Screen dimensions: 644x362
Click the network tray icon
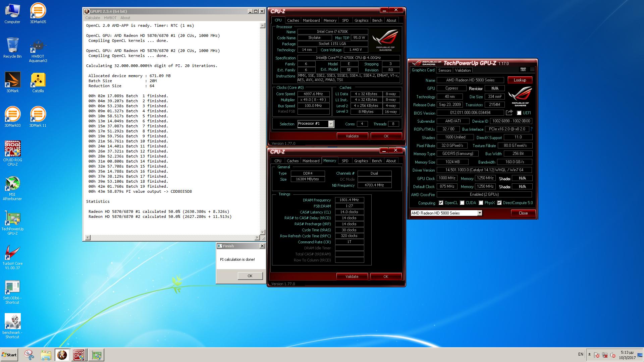pyautogui.click(x=604, y=355)
